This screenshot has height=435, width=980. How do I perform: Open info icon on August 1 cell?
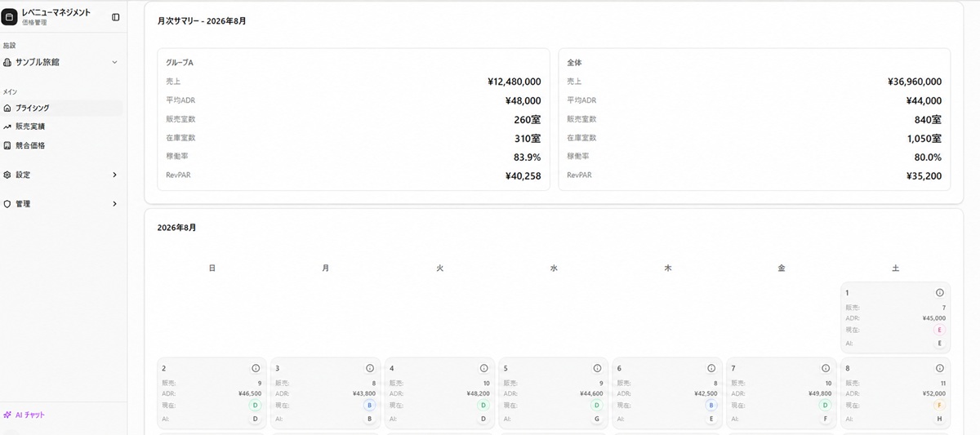pyautogui.click(x=939, y=292)
